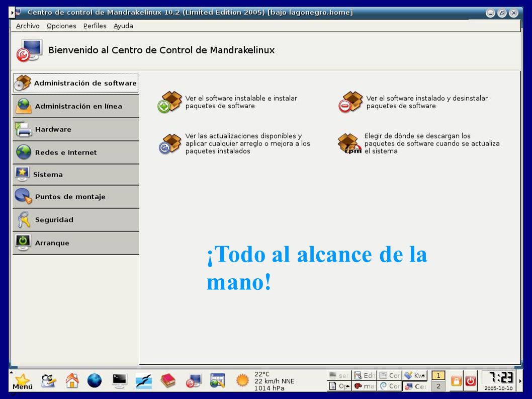Open the Menú star launcher
Image resolution: width=532 pixels, height=399 pixels.
(23, 381)
